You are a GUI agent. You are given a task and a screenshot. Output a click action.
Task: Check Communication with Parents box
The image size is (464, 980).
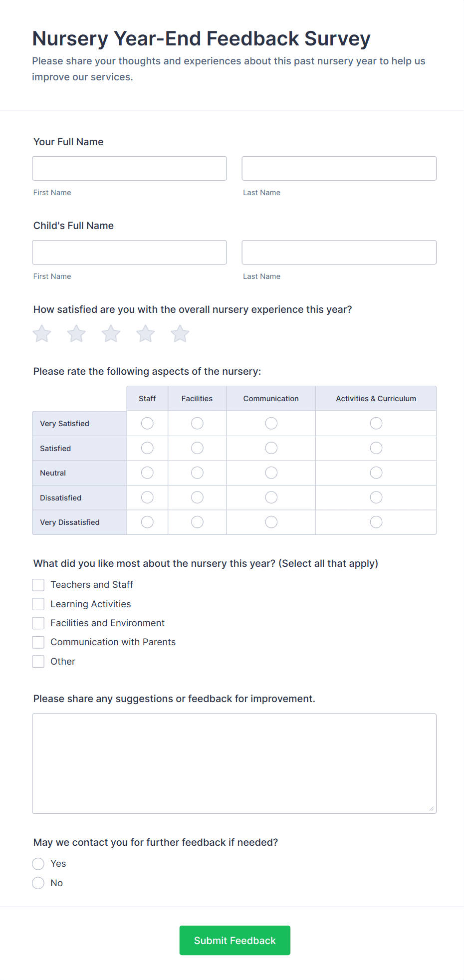click(x=38, y=642)
